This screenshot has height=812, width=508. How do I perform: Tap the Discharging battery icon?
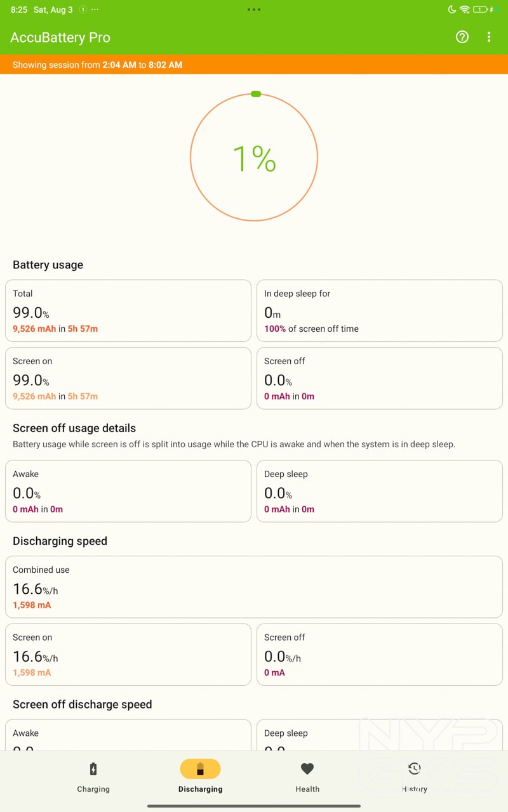click(x=200, y=769)
